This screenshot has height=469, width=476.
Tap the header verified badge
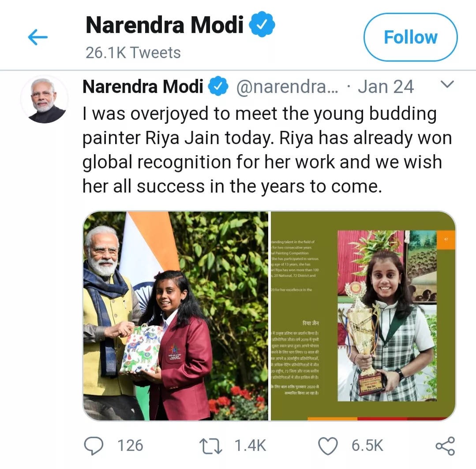[262, 25]
